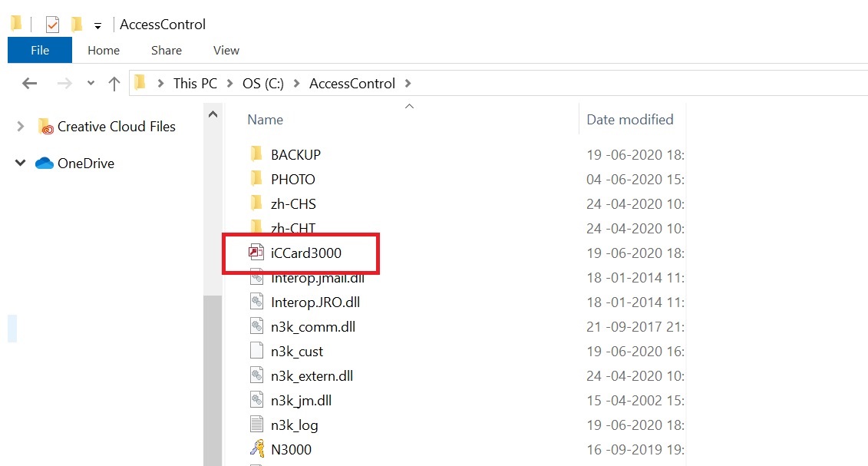Sort by Date modified column header
868x466 pixels.
pos(629,120)
